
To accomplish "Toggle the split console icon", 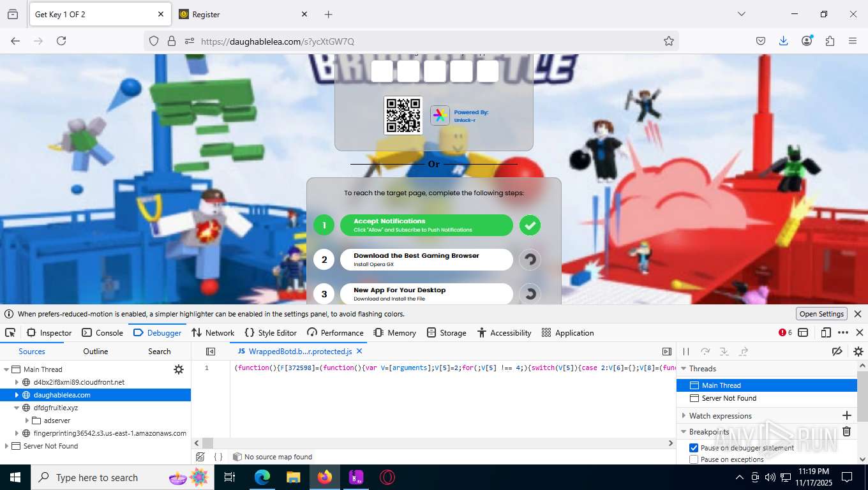I will (x=803, y=332).
